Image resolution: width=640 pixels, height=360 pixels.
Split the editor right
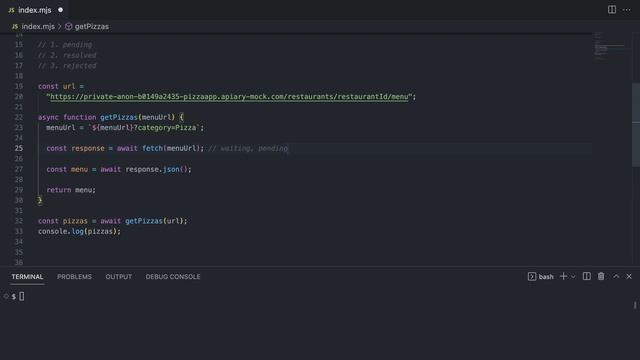click(611, 9)
